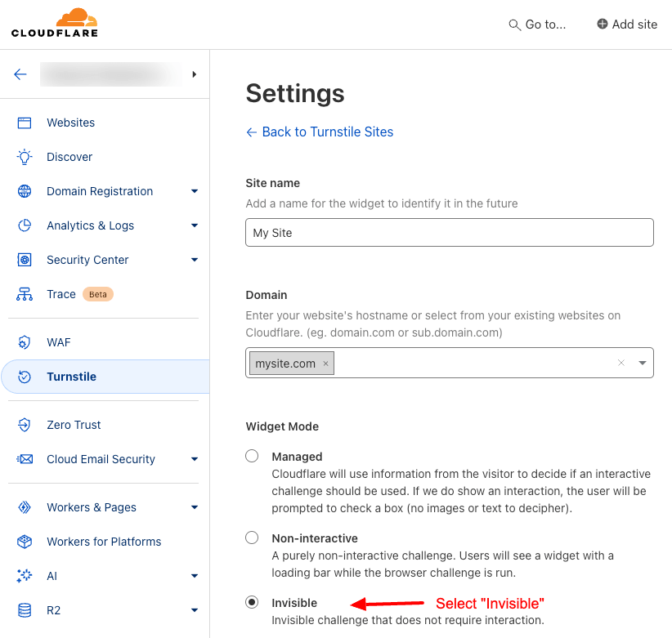Open Turnstile in the sidebar
The height and width of the screenshot is (638, 672).
(x=72, y=377)
